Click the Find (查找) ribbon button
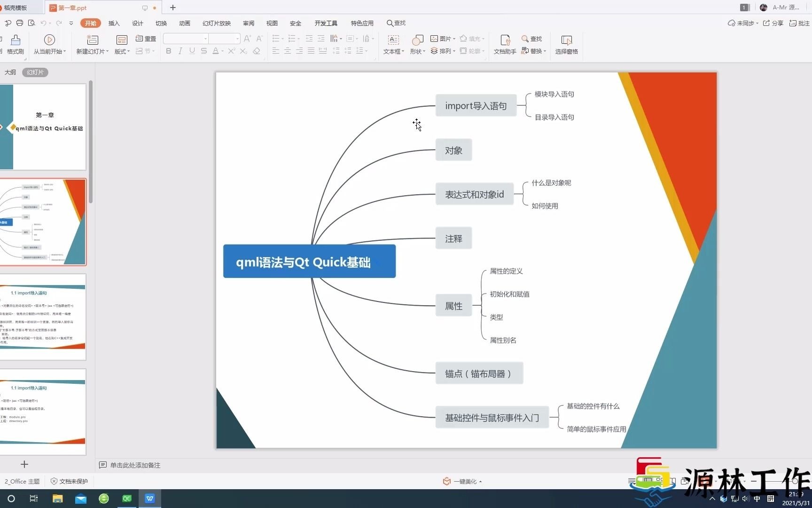 [x=531, y=39]
